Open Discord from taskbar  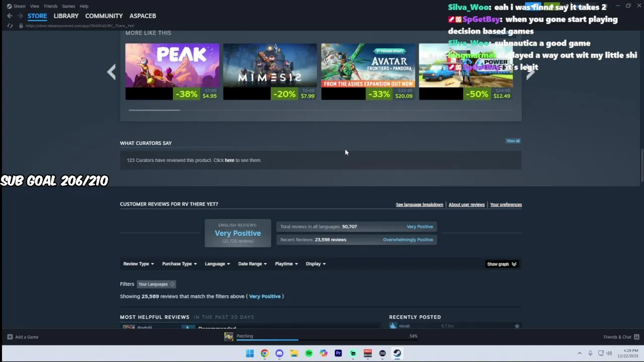[279, 353]
